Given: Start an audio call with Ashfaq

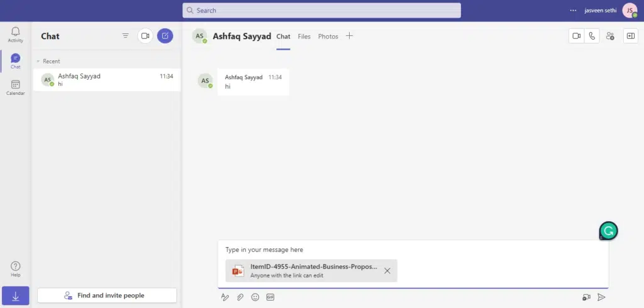Looking at the screenshot, I should coord(591,36).
